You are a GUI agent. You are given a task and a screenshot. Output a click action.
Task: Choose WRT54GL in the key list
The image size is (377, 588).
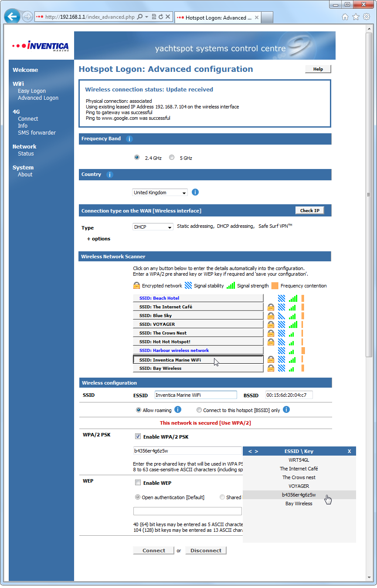click(x=299, y=460)
